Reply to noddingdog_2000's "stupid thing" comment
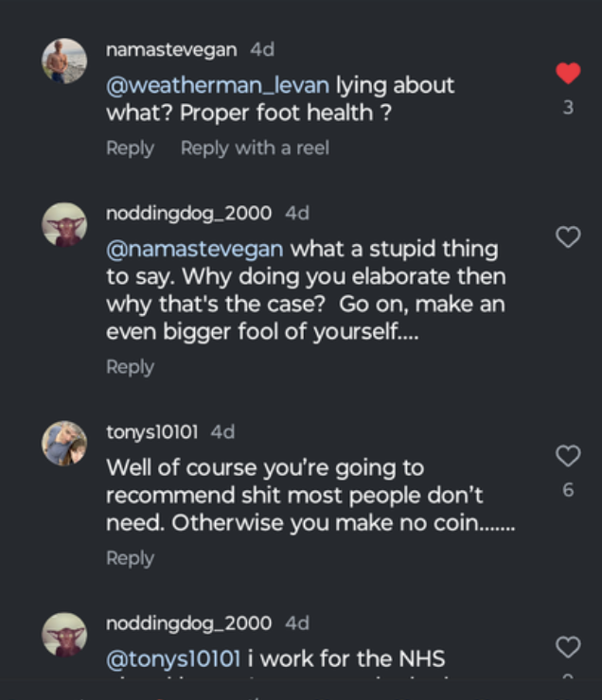Viewport: 602px width, 700px height. tap(130, 367)
